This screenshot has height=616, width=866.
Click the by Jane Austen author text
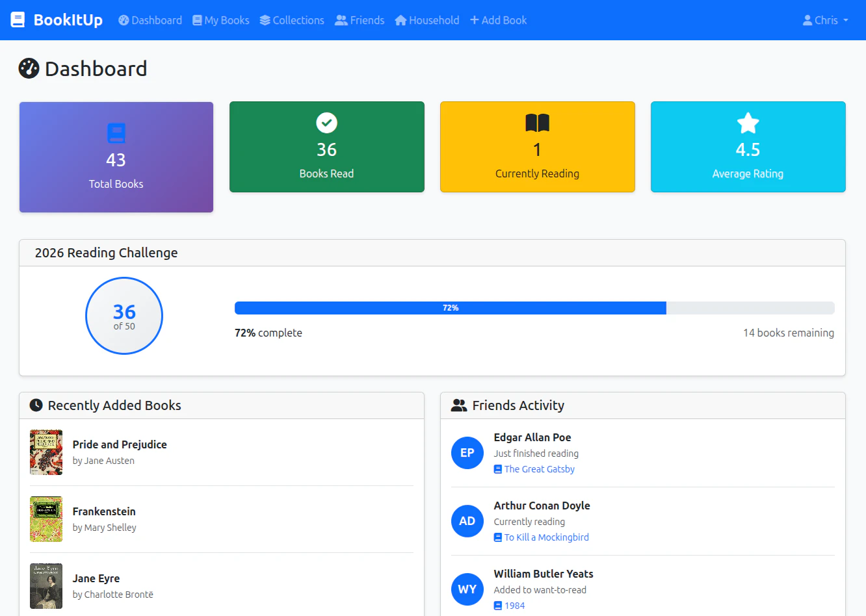(x=103, y=461)
